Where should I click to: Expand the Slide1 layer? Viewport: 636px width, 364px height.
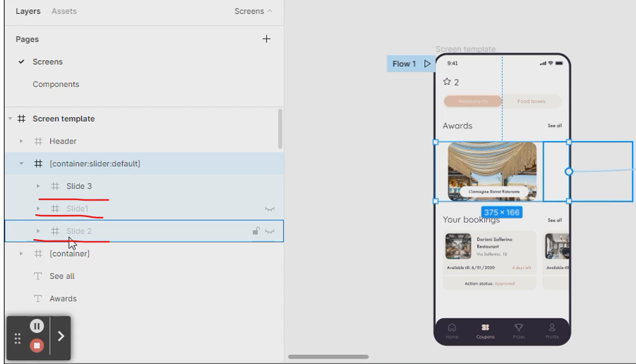point(38,208)
